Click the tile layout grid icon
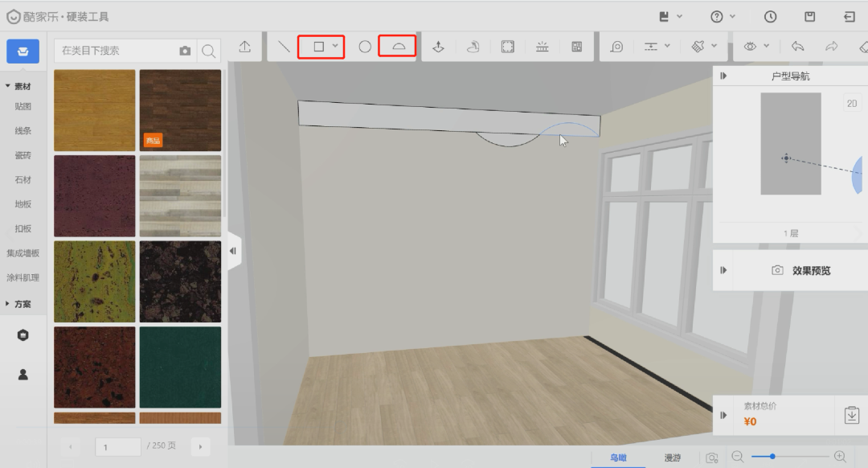868x468 pixels. tap(577, 47)
